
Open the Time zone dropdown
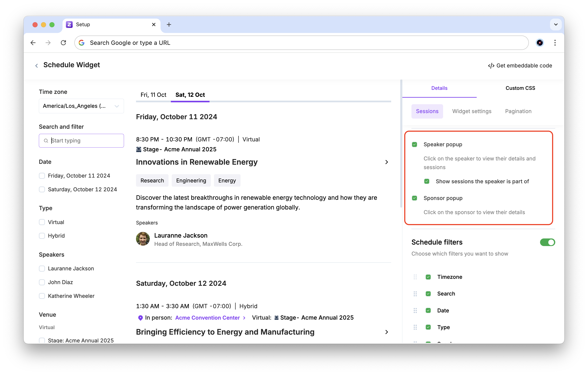(81, 106)
